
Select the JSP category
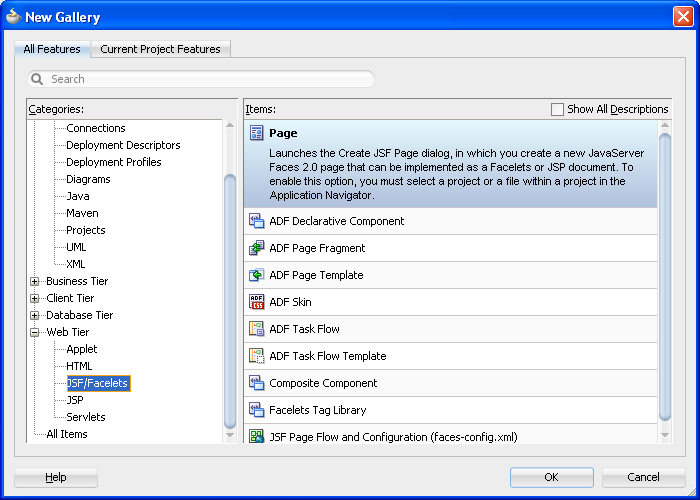(x=75, y=400)
